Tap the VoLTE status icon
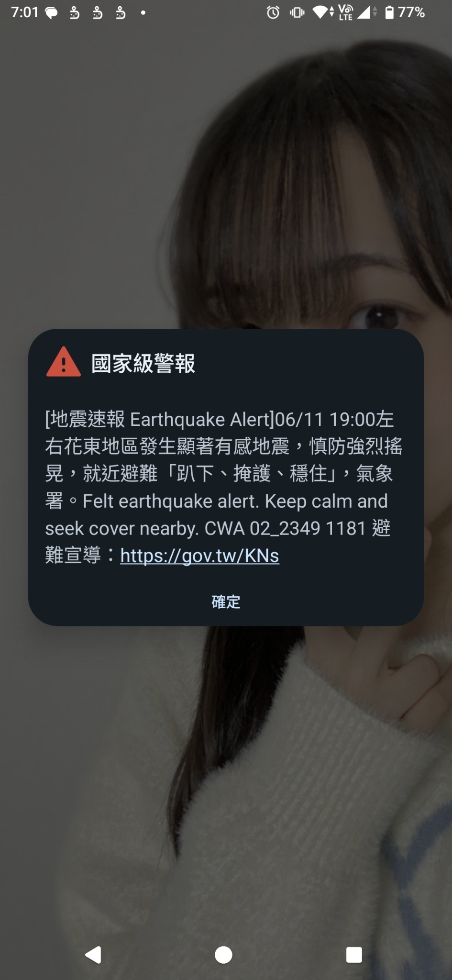Viewport: 452px width, 980px height. pyautogui.click(x=345, y=12)
